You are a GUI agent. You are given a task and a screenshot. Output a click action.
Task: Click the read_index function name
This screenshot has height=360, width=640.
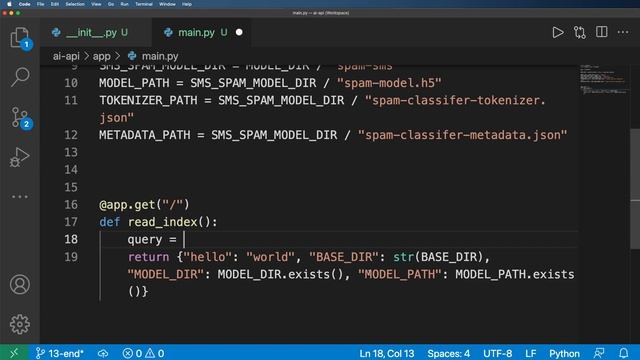[x=162, y=222]
